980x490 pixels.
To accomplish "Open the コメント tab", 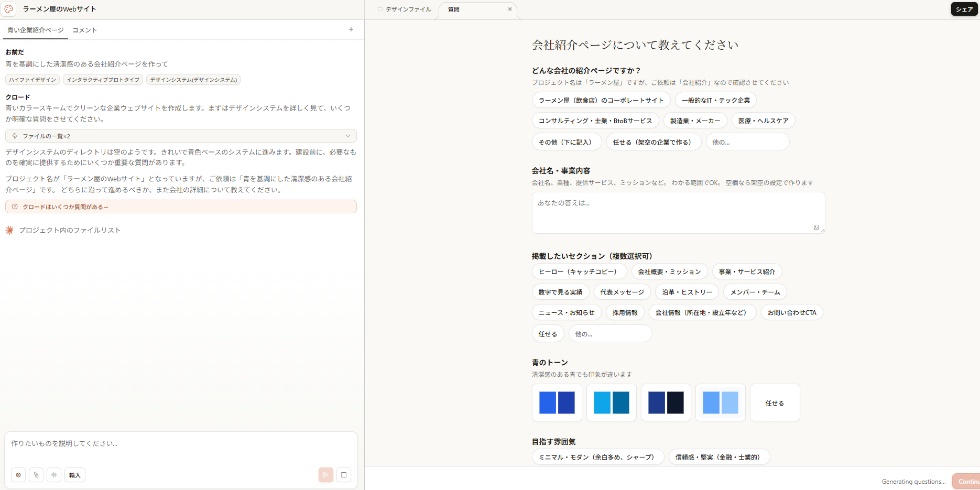I will [x=84, y=30].
